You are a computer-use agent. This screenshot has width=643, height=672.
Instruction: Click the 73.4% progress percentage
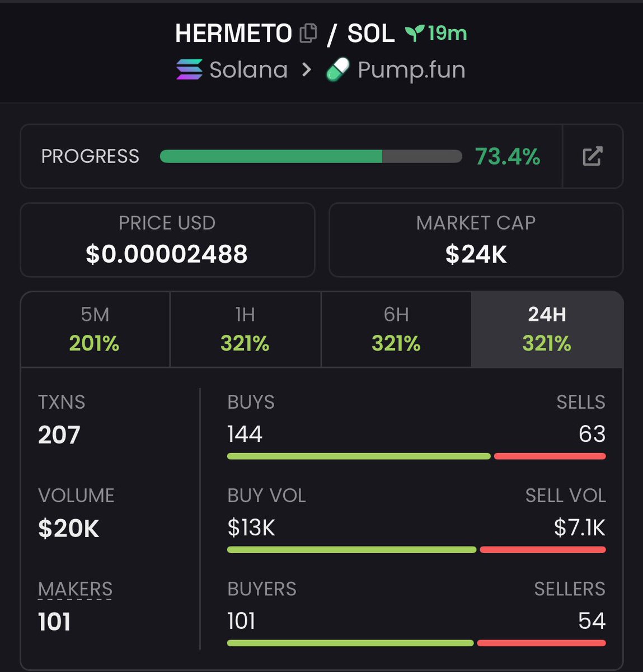tap(508, 157)
